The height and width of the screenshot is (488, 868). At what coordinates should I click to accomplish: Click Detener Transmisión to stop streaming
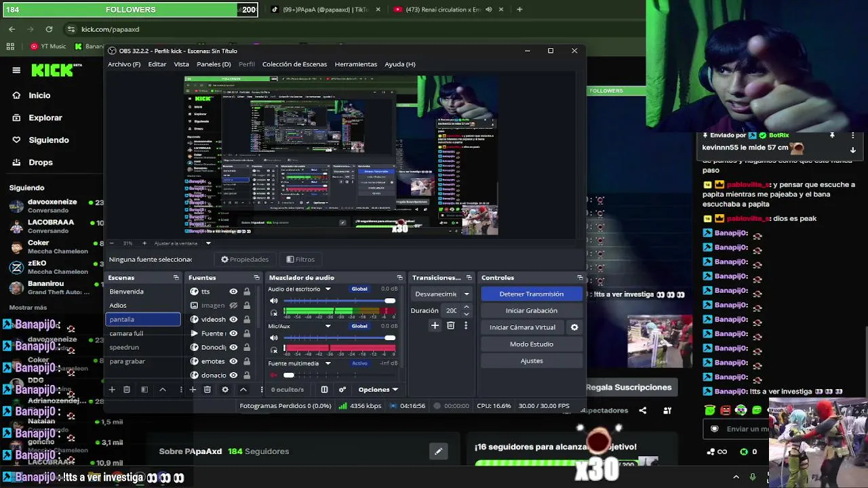[x=532, y=294]
